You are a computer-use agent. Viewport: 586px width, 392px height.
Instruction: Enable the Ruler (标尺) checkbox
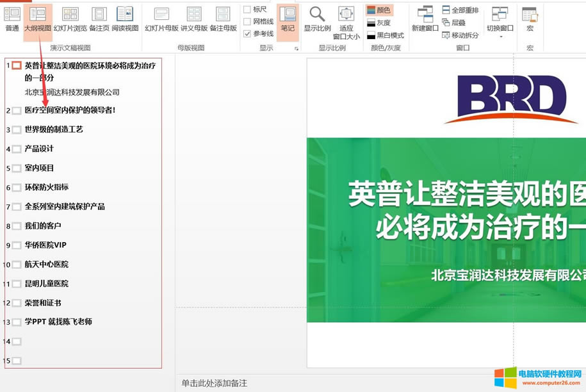pos(249,9)
